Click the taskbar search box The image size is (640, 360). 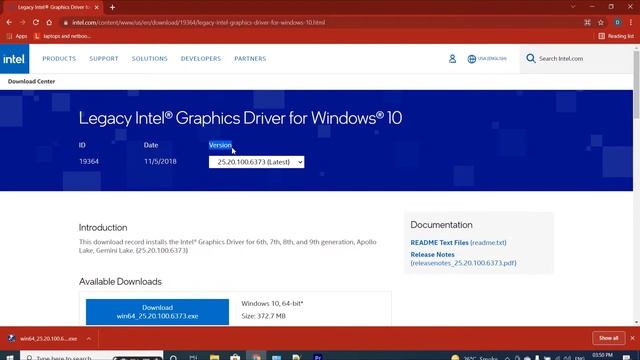point(91,357)
